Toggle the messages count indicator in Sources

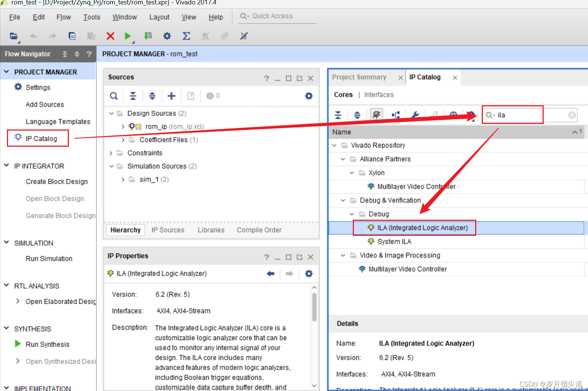tap(213, 96)
